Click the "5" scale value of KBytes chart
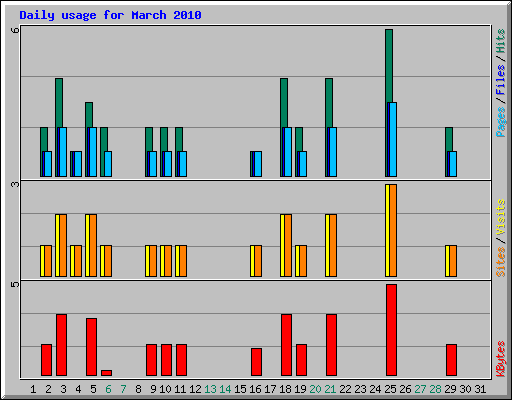This screenshot has height=400, width=512. pos(15,284)
